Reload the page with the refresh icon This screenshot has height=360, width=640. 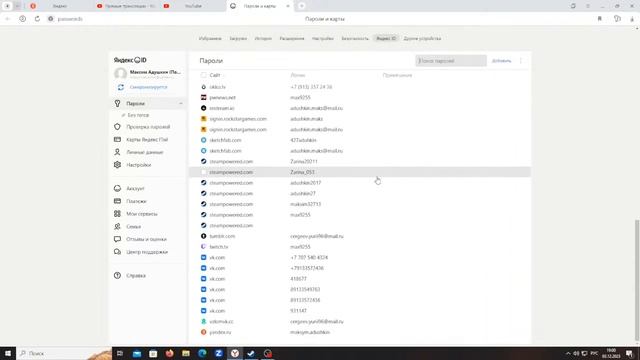coord(37,19)
